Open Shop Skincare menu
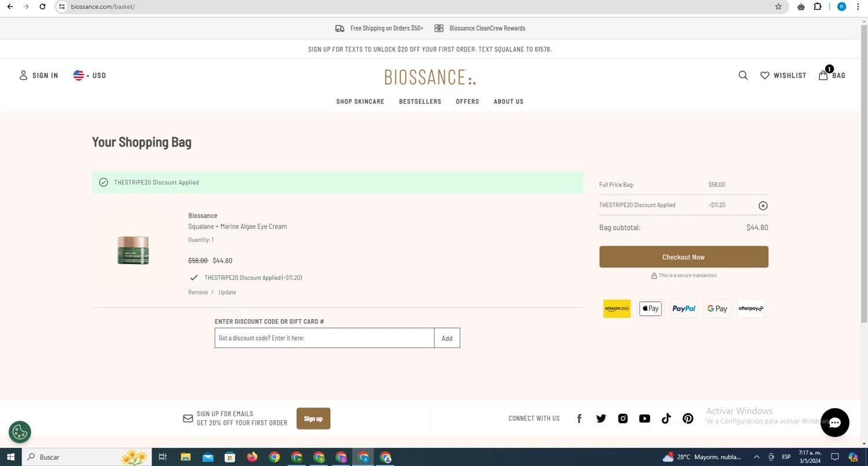Viewport: 868px width, 466px height. 360,101
